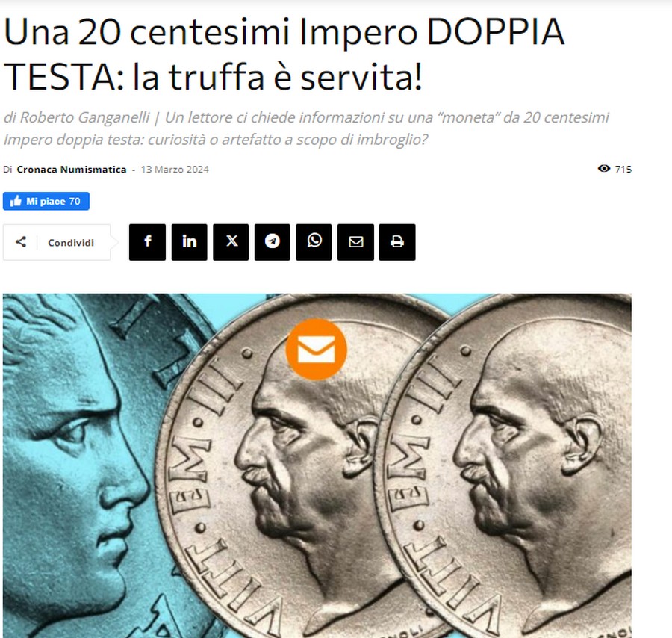The height and width of the screenshot is (638, 672).
Task: Click the share arrows icon beside Condividi
Action: [21, 242]
